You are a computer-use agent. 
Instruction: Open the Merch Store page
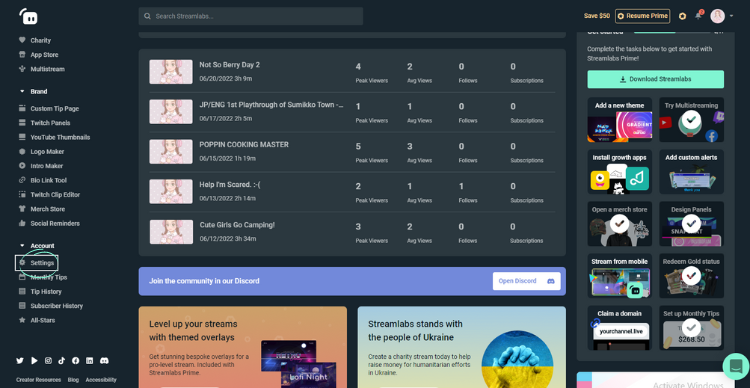coord(47,209)
